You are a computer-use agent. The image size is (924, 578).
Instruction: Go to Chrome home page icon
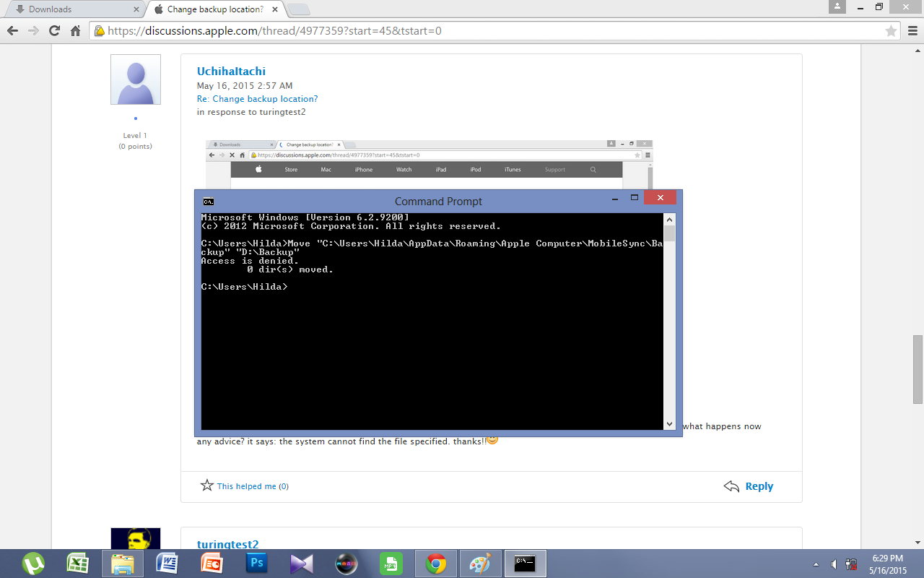coord(75,31)
